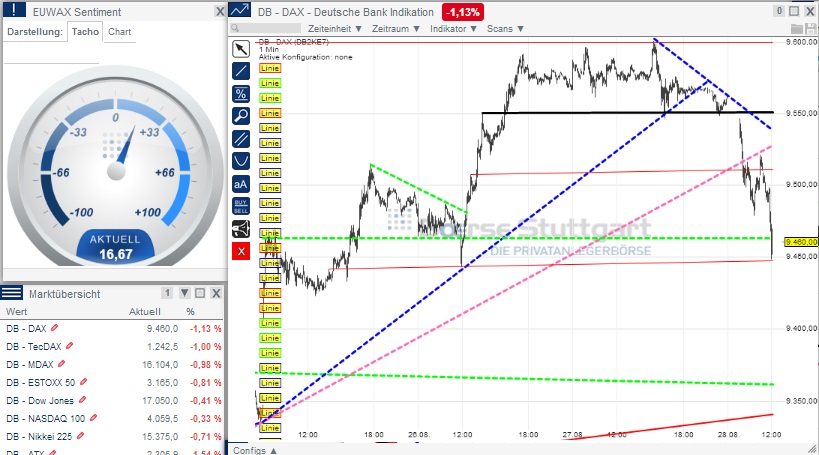The height and width of the screenshot is (455, 819).
Task: Activate the magnifier zoom tool
Action: click(241, 116)
